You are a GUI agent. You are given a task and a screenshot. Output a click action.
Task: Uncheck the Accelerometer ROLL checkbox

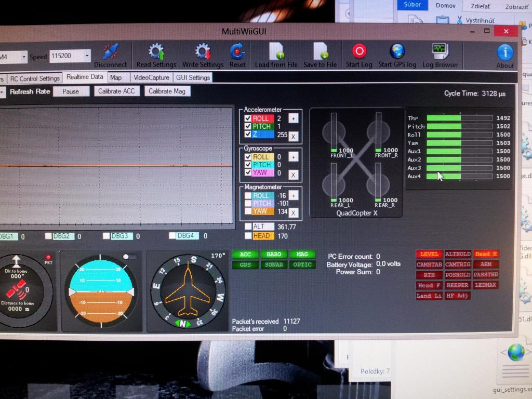click(248, 118)
